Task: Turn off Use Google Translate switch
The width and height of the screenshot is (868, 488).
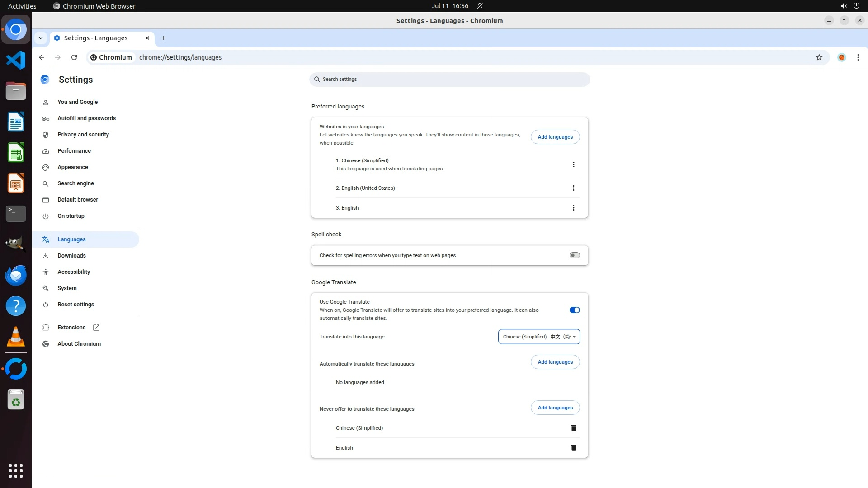Action: pyautogui.click(x=574, y=310)
